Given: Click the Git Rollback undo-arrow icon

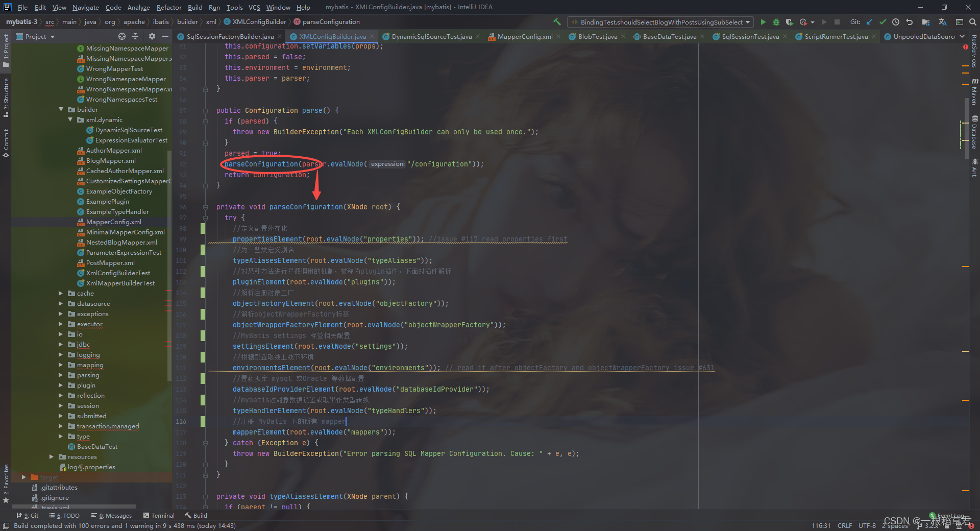Looking at the screenshot, I should 909,22.
